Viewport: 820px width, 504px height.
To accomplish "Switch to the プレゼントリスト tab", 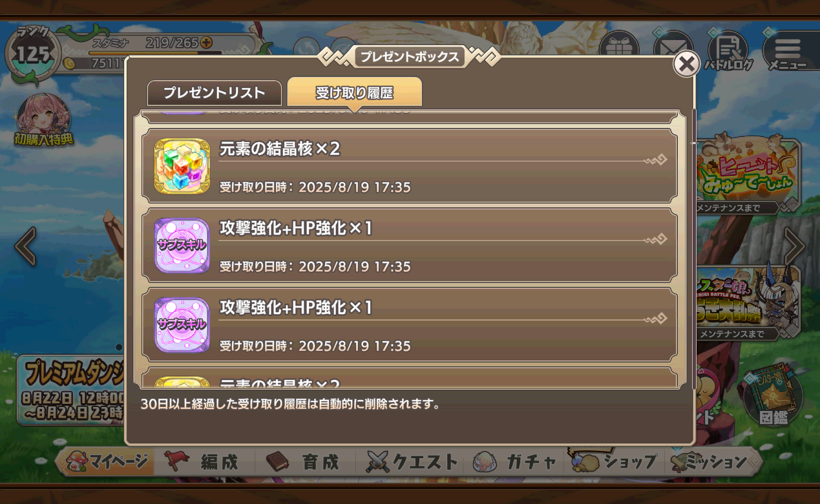I will pyautogui.click(x=215, y=93).
